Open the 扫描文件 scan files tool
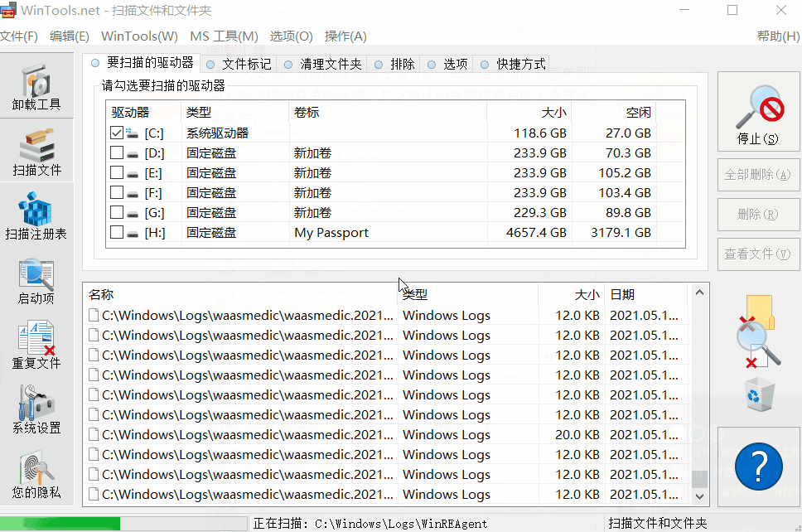This screenshot has height=532, width=802. point(36,152)
